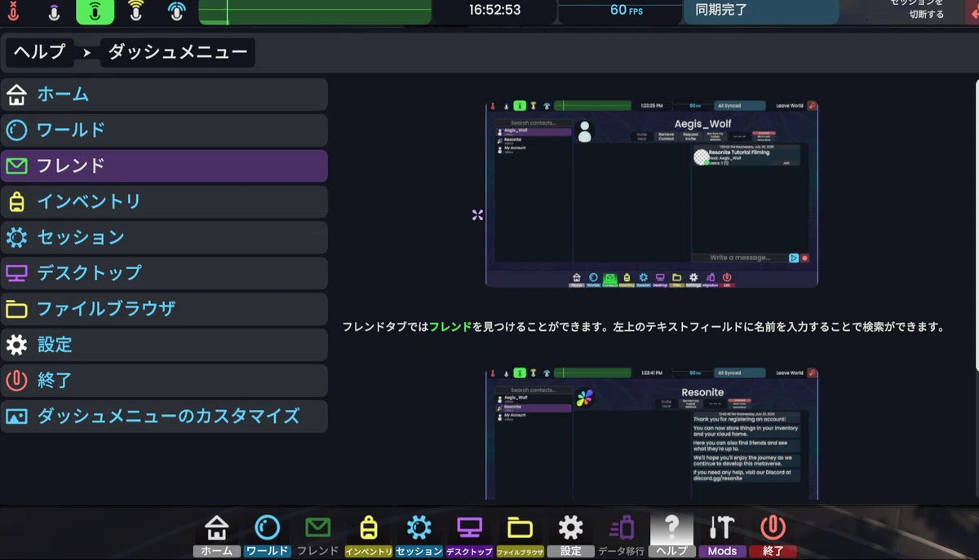Viewport: 979px width, 560px height.
Task: Open the Mods tools tab
Action: [x=722, y=535]
